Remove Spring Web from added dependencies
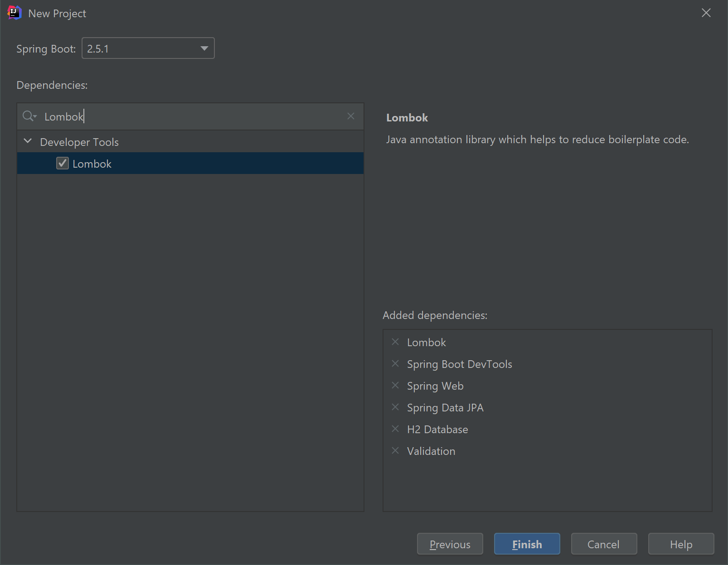 point(395,386)
